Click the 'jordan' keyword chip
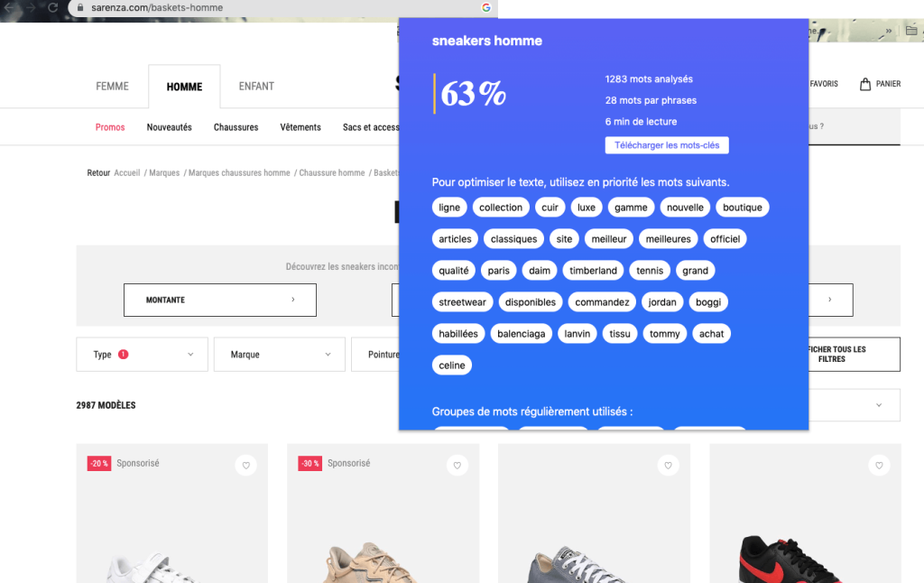Viewport: 924px width, 583px height. tap(662, 302)
